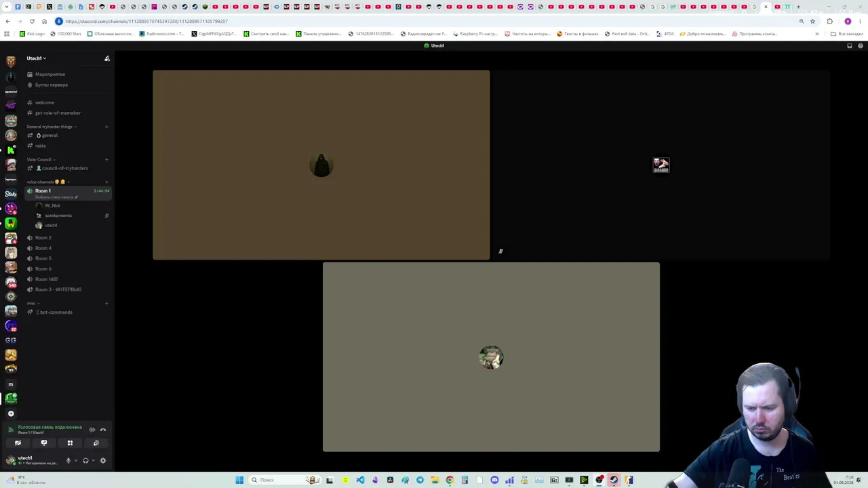
Task: Open the Radiooooo.com bookmark
Action: 161,34
